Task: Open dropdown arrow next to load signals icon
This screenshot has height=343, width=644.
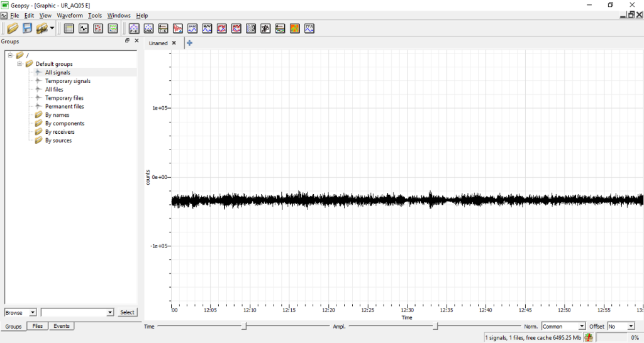Action: coord(52,28)
